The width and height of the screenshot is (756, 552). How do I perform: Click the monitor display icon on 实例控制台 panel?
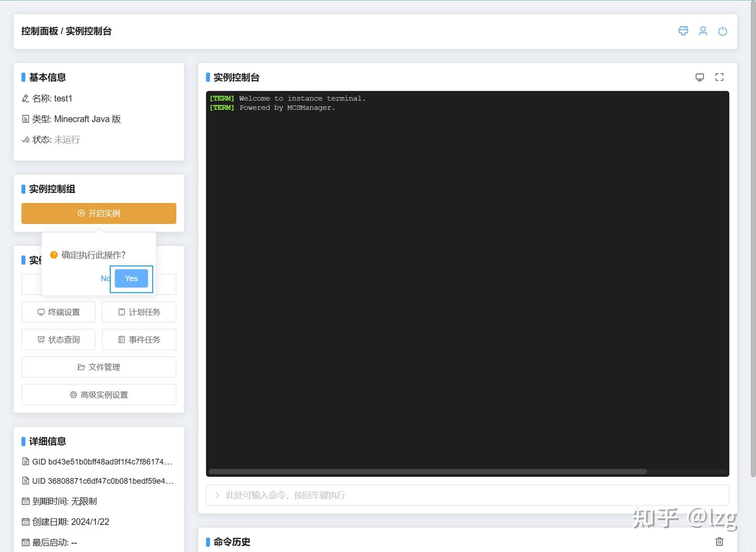[x=700, y=77]
